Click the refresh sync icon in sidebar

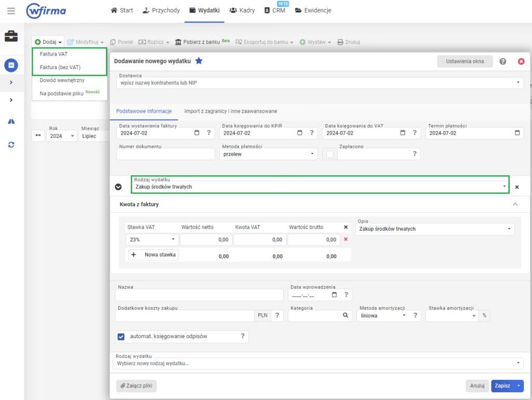(11, 145)
